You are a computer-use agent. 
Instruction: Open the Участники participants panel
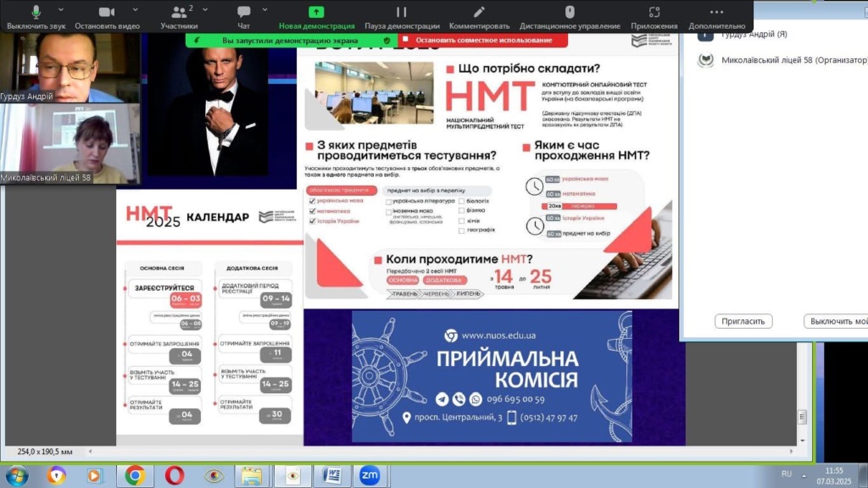[179, 17]
